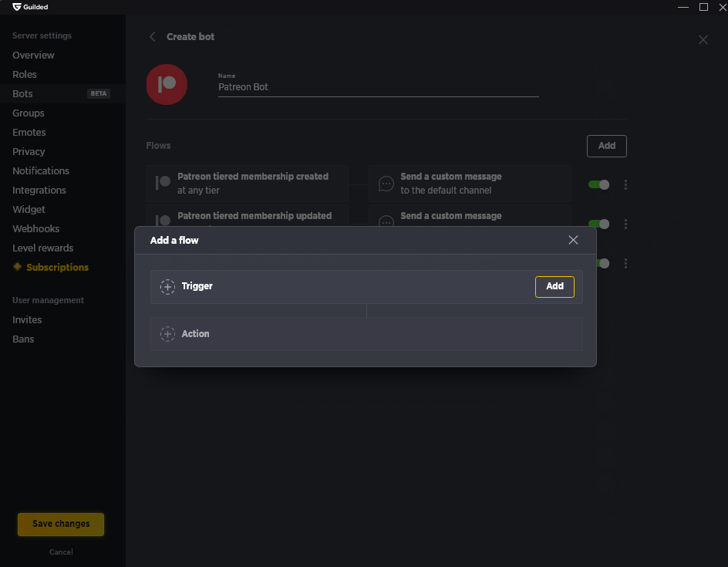Open Roles settings
728x567 pixels.
[25, 74]
